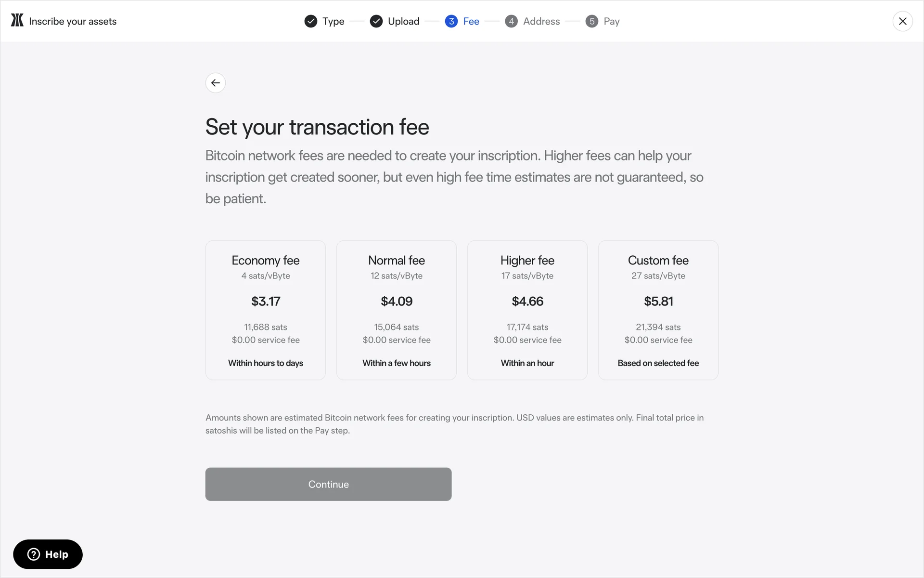924x578 pixels.
Task: Click the logo icon beside Inscribe your assets
Action: (17, 20)
